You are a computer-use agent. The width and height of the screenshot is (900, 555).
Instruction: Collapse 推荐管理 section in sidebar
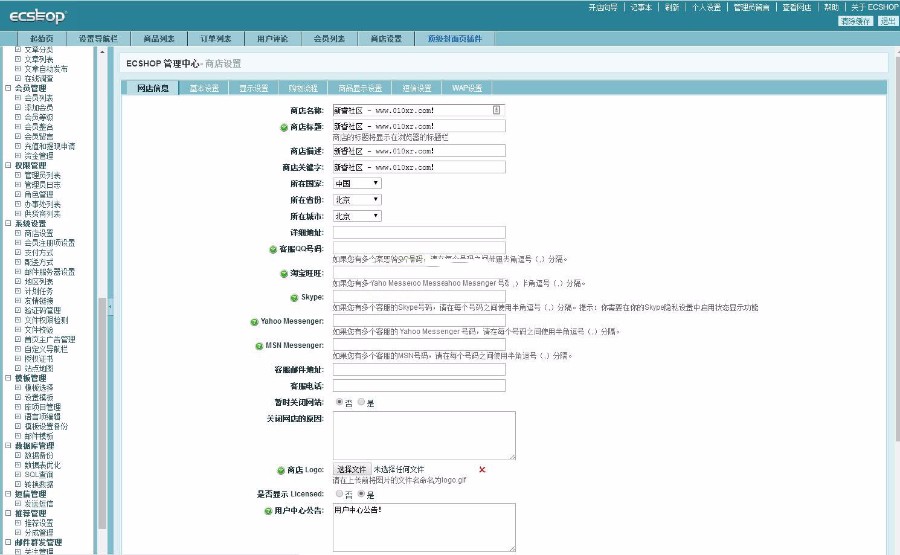(8, 513)
